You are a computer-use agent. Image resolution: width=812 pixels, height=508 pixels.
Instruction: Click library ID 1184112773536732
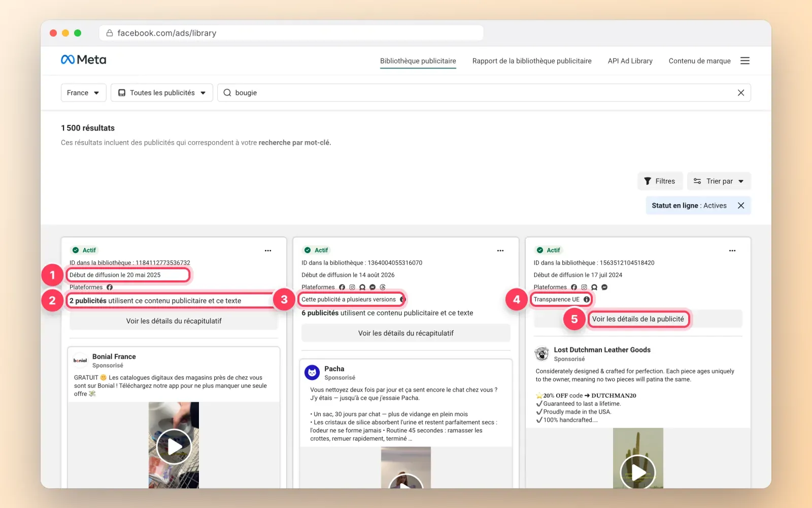tap(129, 263)
